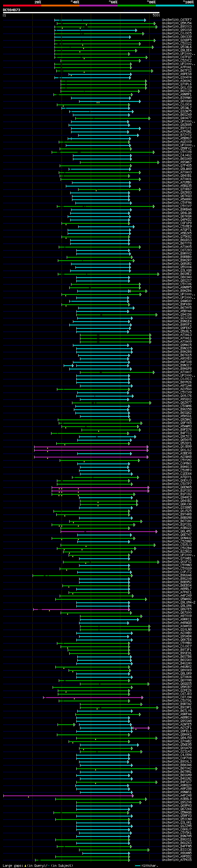Click the white DC594873 query sequence bar

81,13
